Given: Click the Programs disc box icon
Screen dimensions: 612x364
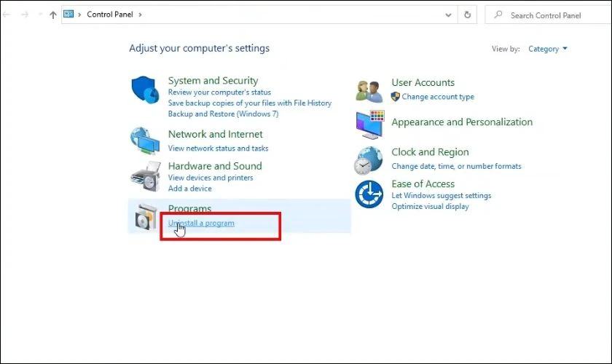Looking at the screenshot, I should (x=146, y=216).
